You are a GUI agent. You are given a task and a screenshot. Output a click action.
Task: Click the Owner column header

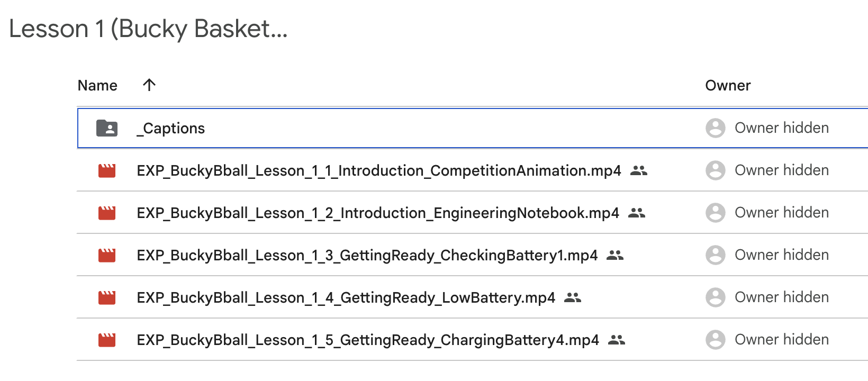tap(728, 85)
